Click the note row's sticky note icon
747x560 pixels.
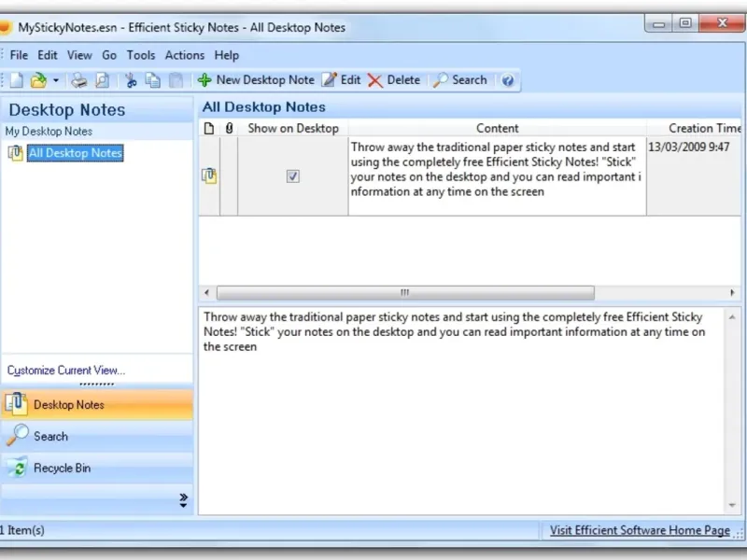[209, 175]
